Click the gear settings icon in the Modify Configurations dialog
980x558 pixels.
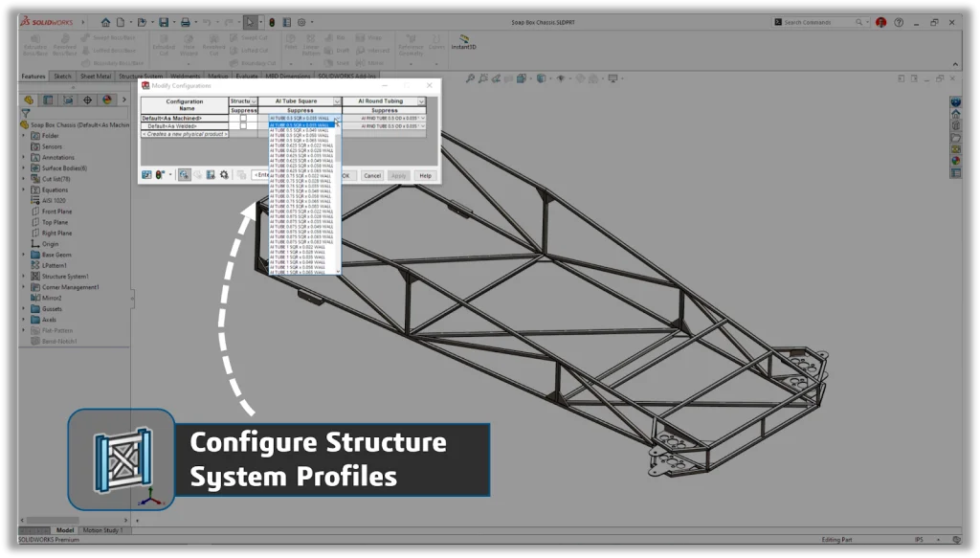point(223,175)
